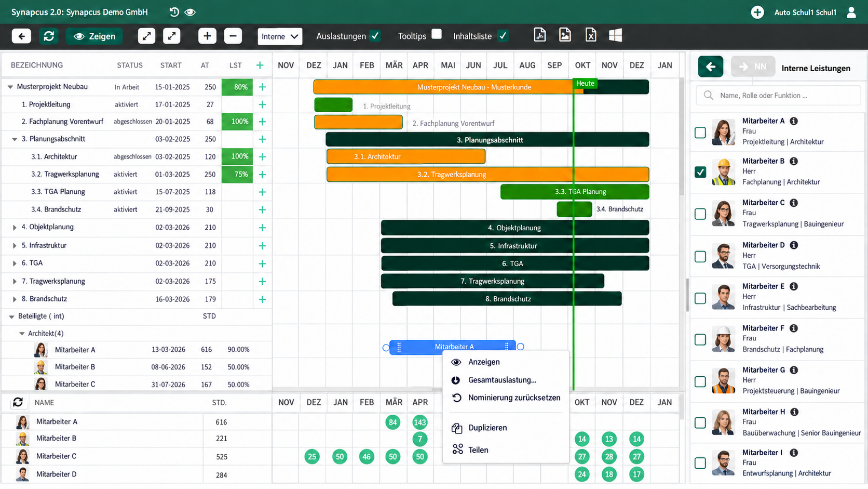Expand the 4. Objektplanung row
The height and width of the screenshot is (489, 868).
click(x=15, y=227)
